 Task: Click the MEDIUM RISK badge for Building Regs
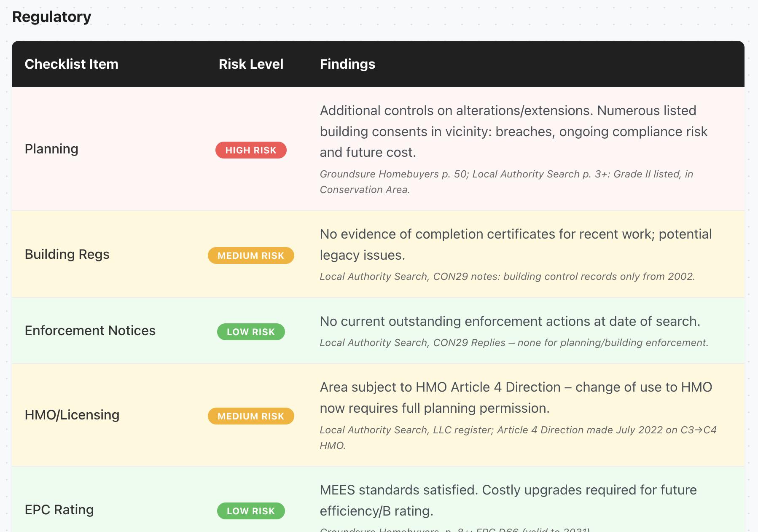[251, 255]
